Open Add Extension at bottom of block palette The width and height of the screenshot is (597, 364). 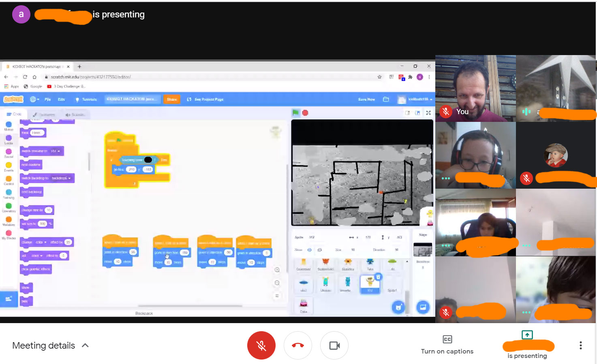9,299
